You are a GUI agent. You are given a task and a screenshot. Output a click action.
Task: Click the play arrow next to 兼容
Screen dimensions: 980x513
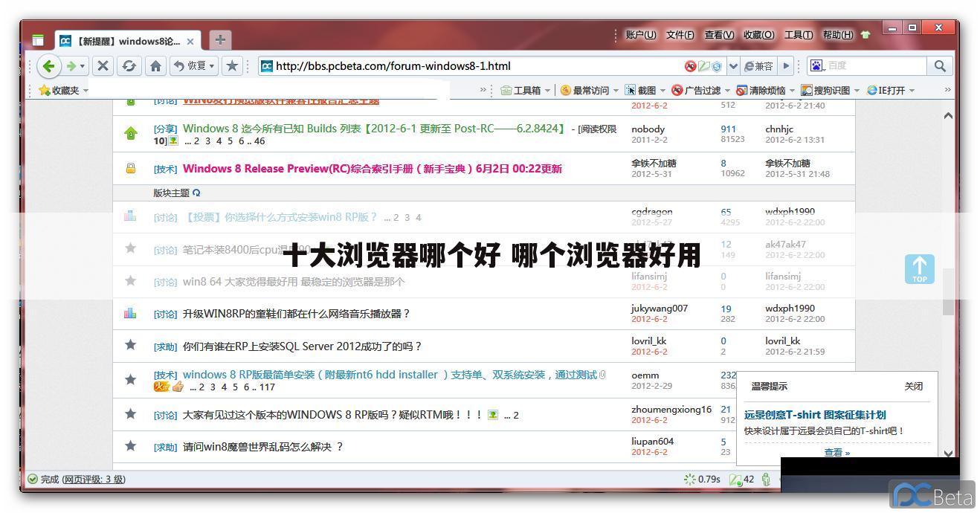tap(786, 66)
